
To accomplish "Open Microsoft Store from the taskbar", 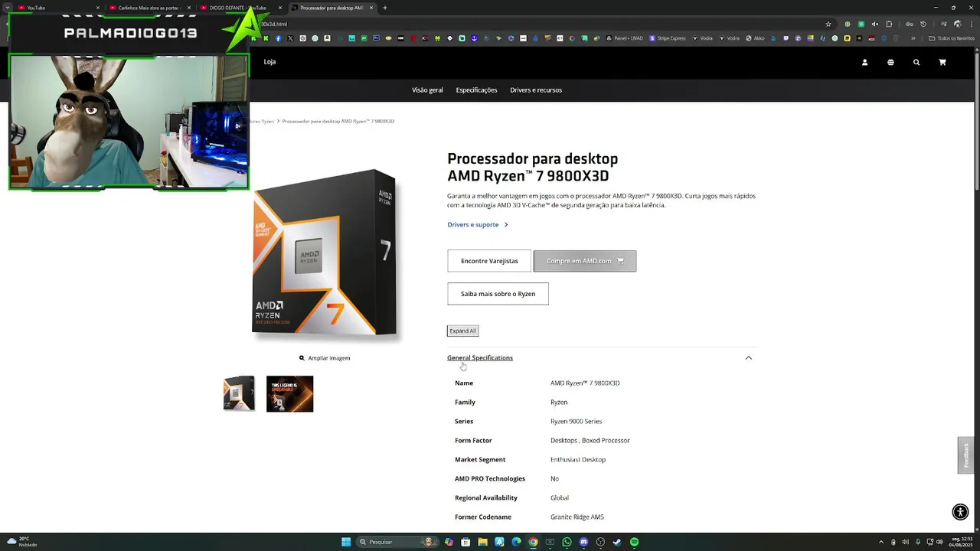I will coord(465,542).
